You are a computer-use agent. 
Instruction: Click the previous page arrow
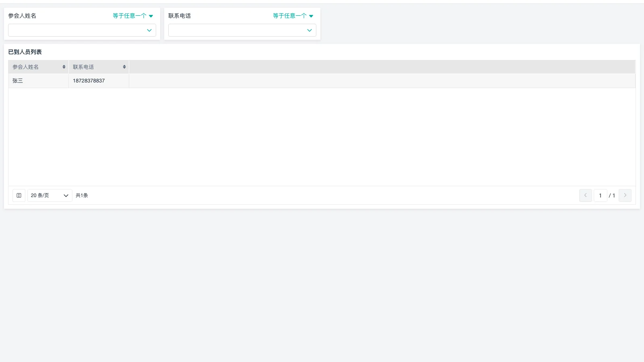[x=585, y=195]
